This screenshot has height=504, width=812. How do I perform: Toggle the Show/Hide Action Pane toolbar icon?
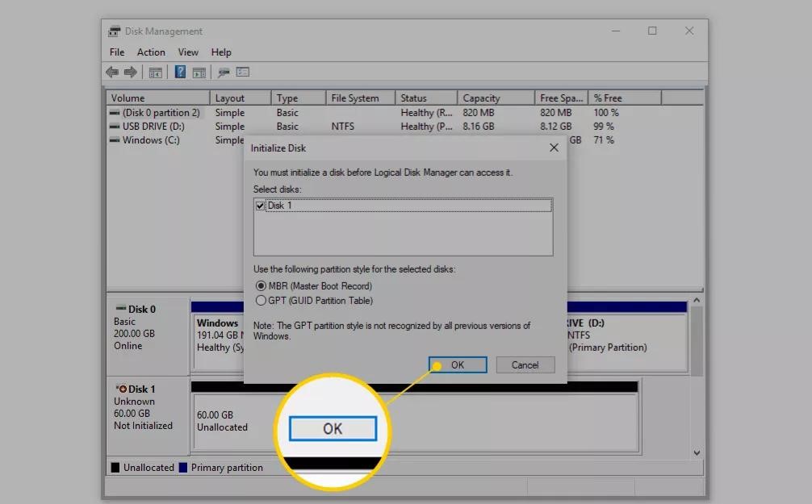(x=199, y=72)
